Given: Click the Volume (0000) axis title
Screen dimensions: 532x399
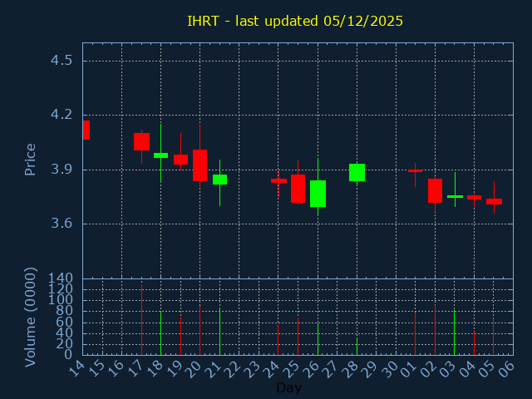Looking at the screenshot, I should pos(31,317).
